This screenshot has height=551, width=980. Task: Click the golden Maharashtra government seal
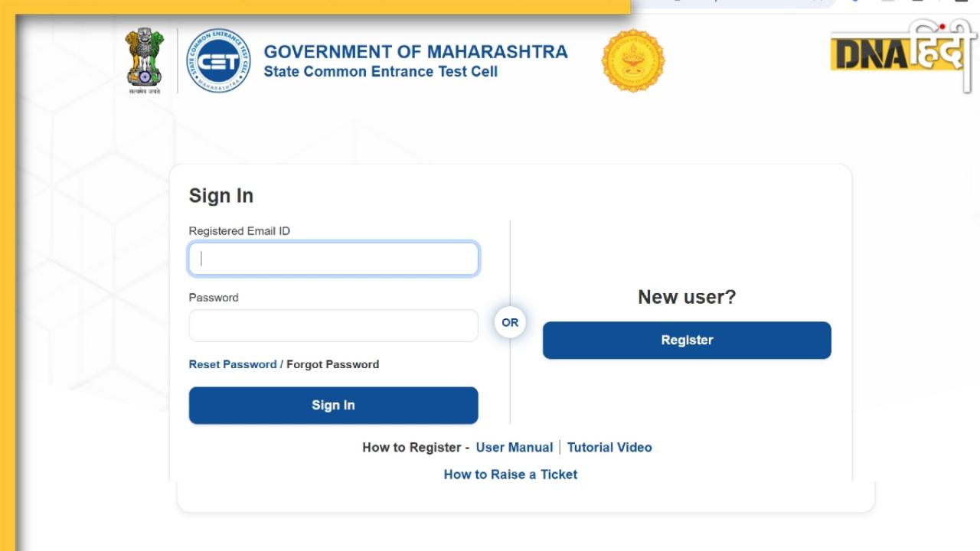(x=633, y=60)
